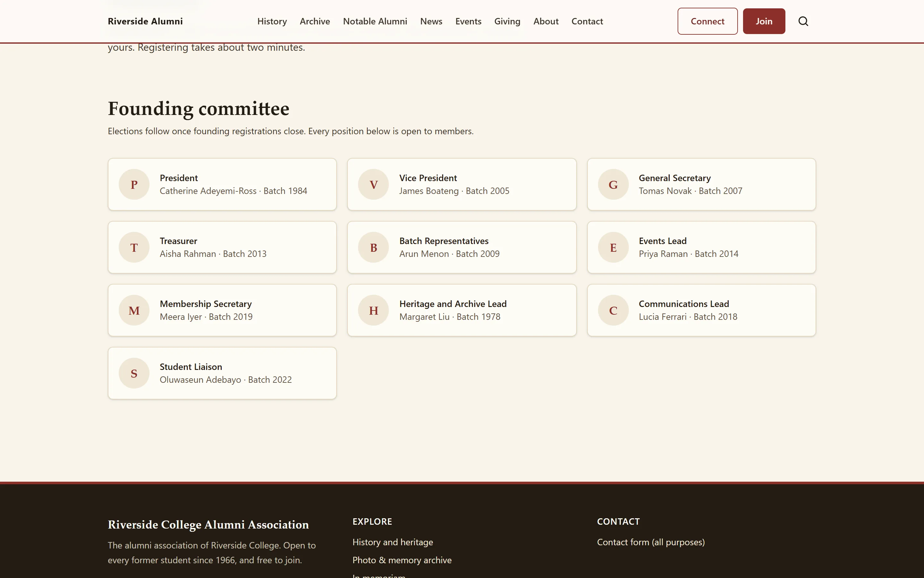Select Contact in the top navigation

coord(587,22)
